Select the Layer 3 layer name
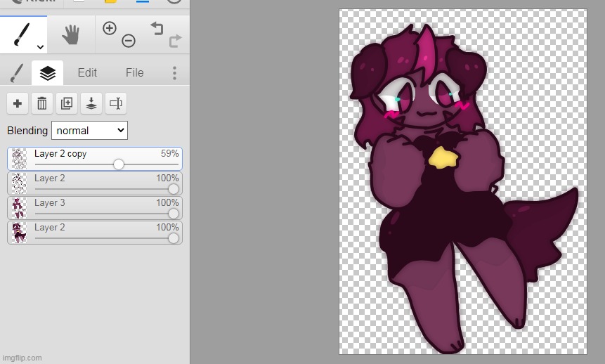This screenshot has width=605, height=364. pos(50,202)
